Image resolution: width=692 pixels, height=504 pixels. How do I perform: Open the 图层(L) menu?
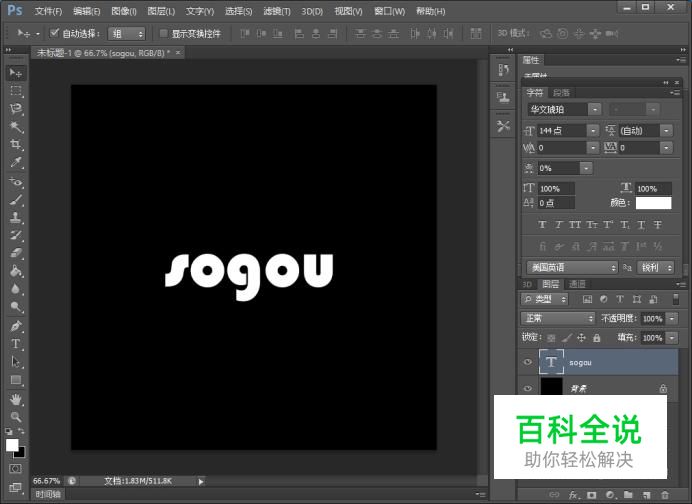[x=161, y=11]
